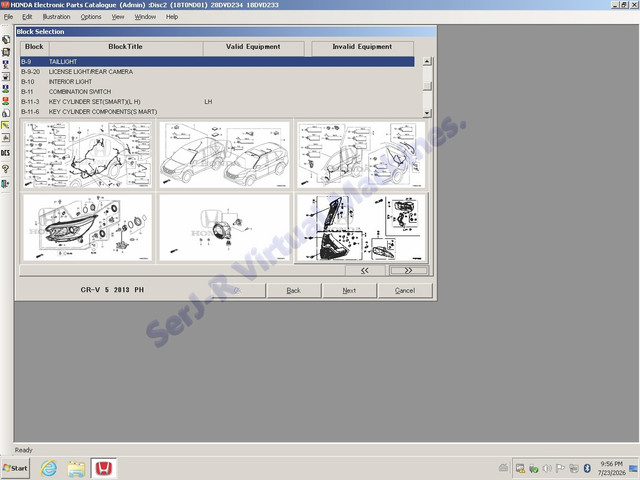The width and height of the screenshot is (640, 480).
Task: Select the B-9 TAILLIGHT row
Action: (x=217, y=62)
